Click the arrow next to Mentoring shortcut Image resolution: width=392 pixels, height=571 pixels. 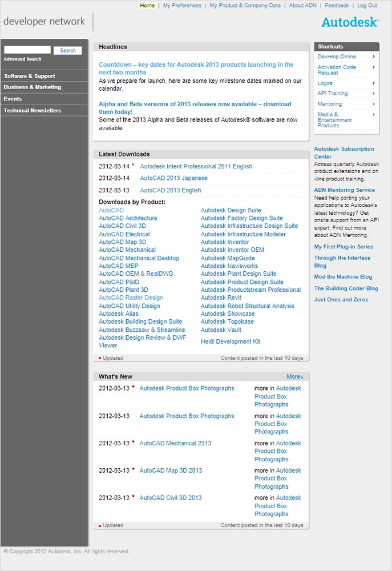point(374,104)
